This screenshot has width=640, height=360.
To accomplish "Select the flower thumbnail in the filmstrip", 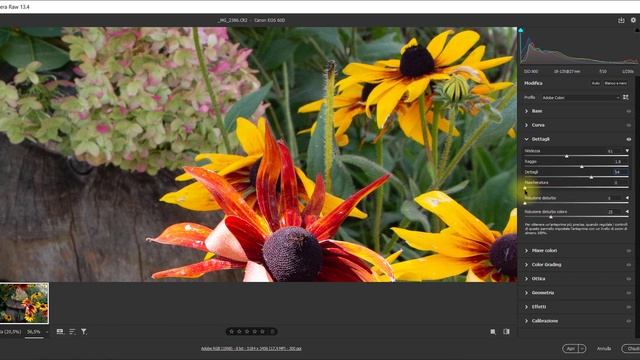I will [x=24, y=303].
